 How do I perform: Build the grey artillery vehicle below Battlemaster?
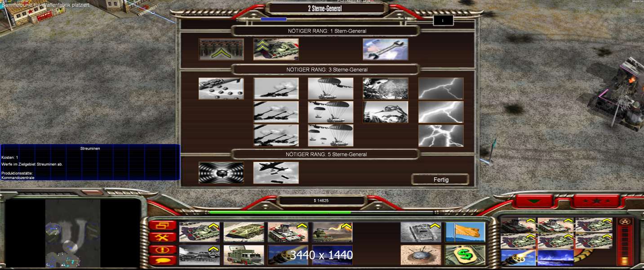(199, 255)
